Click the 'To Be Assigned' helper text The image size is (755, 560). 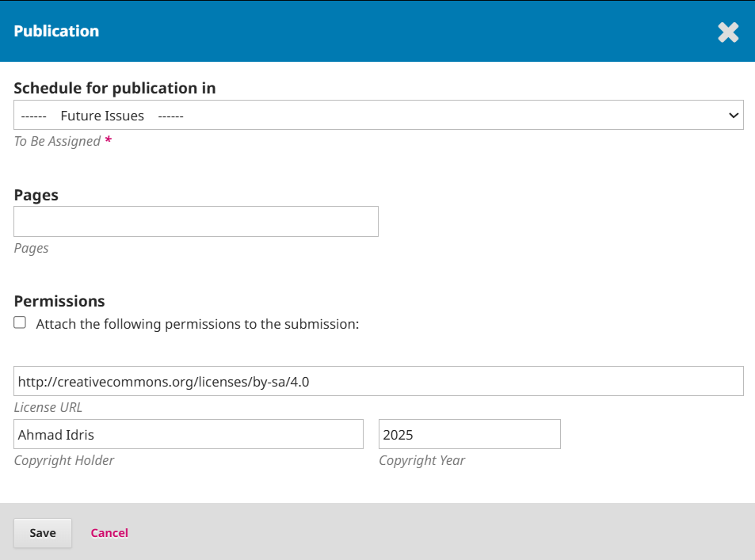point(57,141)
